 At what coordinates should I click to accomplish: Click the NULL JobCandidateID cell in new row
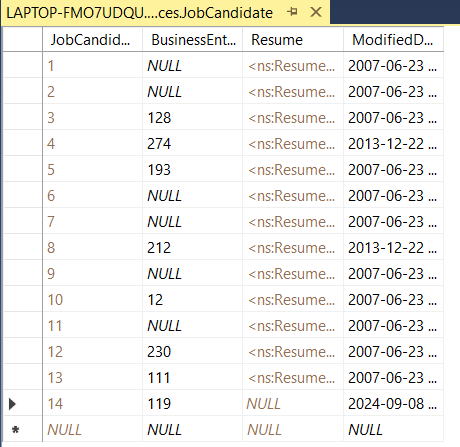92,430
